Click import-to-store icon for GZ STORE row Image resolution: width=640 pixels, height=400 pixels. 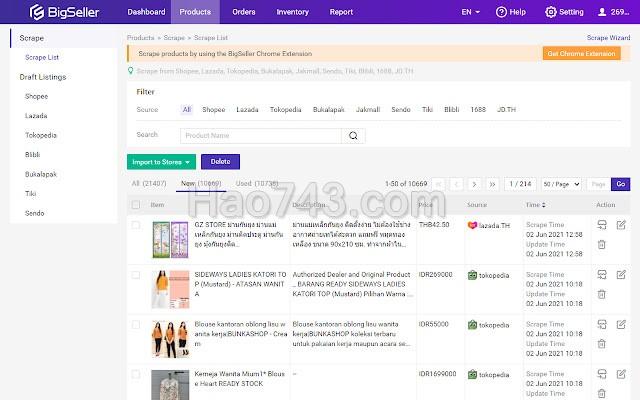(602, 225)
